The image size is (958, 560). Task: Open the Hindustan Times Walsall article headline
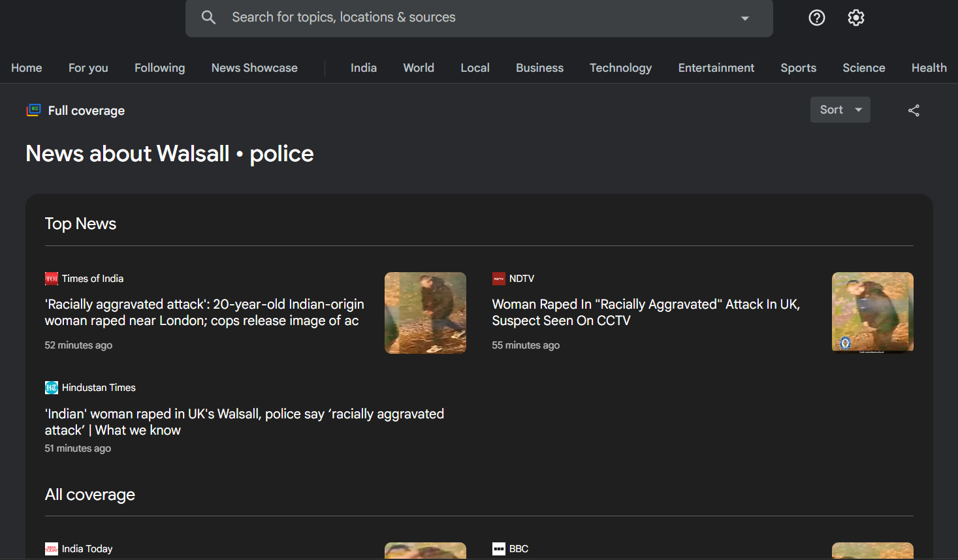(244, 422)
